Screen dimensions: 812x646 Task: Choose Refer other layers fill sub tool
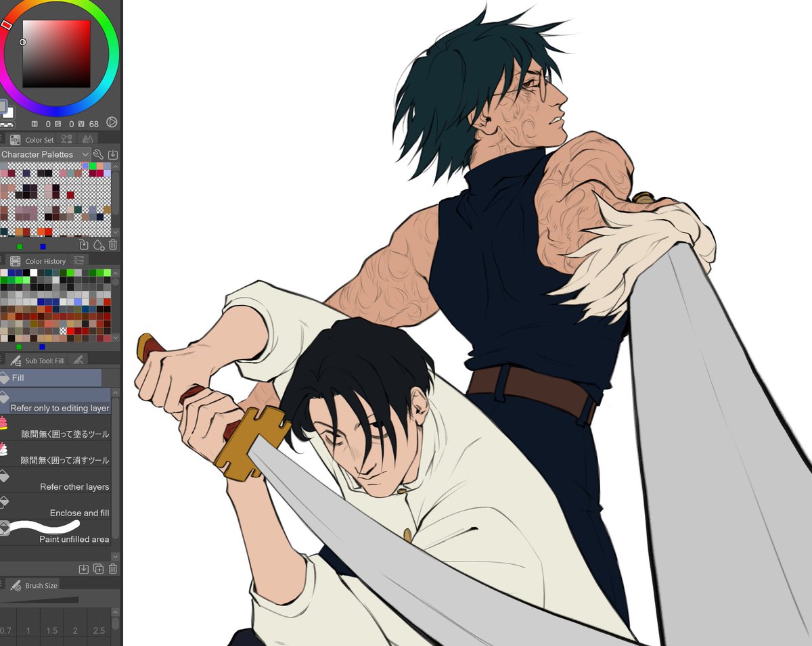(x=55, y=480)
